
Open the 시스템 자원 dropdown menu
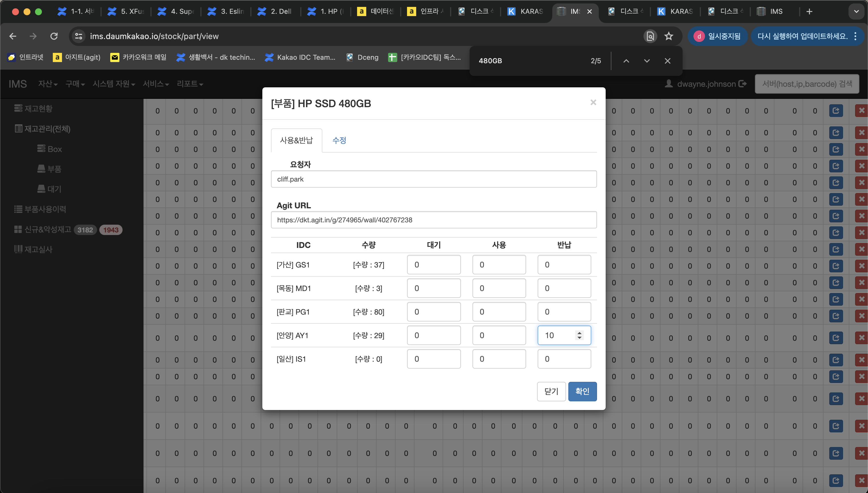[x=114, y=84]
